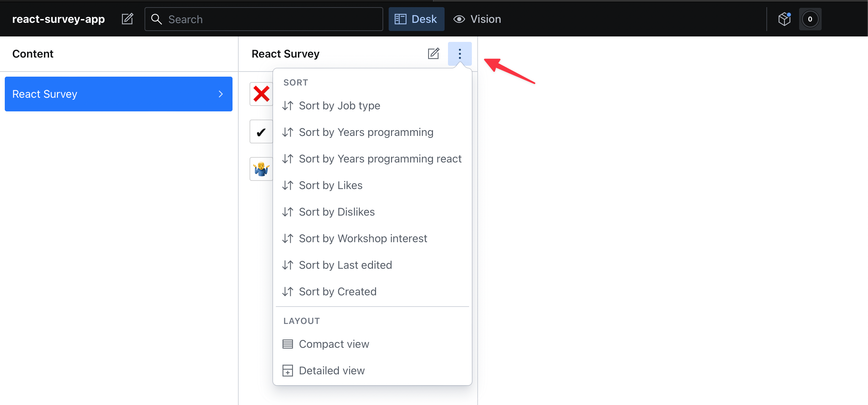
Task: Click the rows icon next to Compact view
Action: point(288,344)
